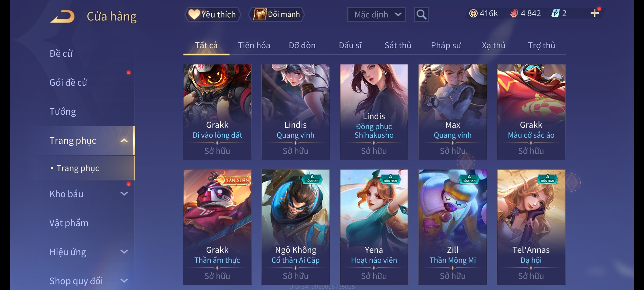The image size is (644, 290).
Task: Select the Tiến hóa tab
Action: (254, 45)
